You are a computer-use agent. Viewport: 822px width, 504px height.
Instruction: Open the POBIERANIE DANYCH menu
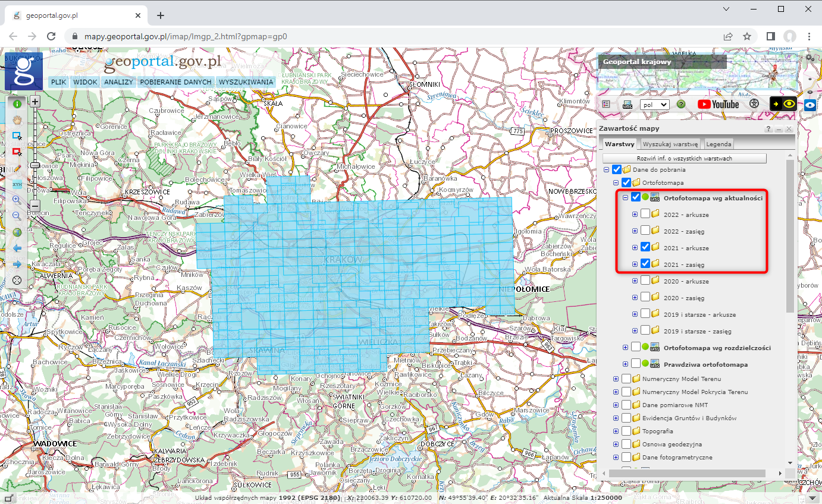175,82
